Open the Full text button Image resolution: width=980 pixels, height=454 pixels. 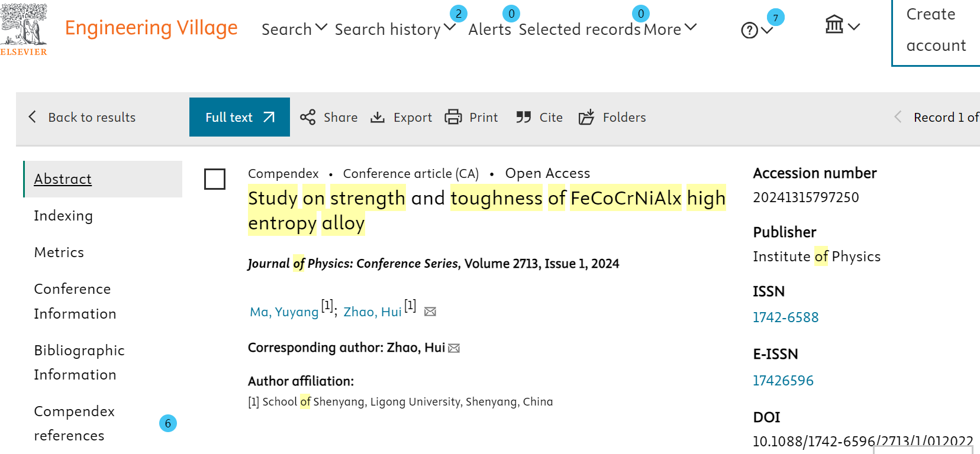[240, 117]
